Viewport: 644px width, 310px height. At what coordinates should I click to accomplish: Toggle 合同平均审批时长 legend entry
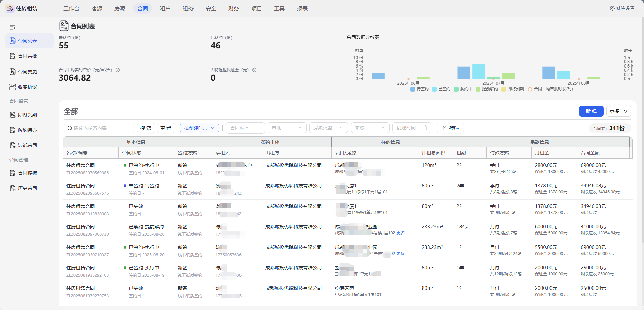(x=550, y=89)
